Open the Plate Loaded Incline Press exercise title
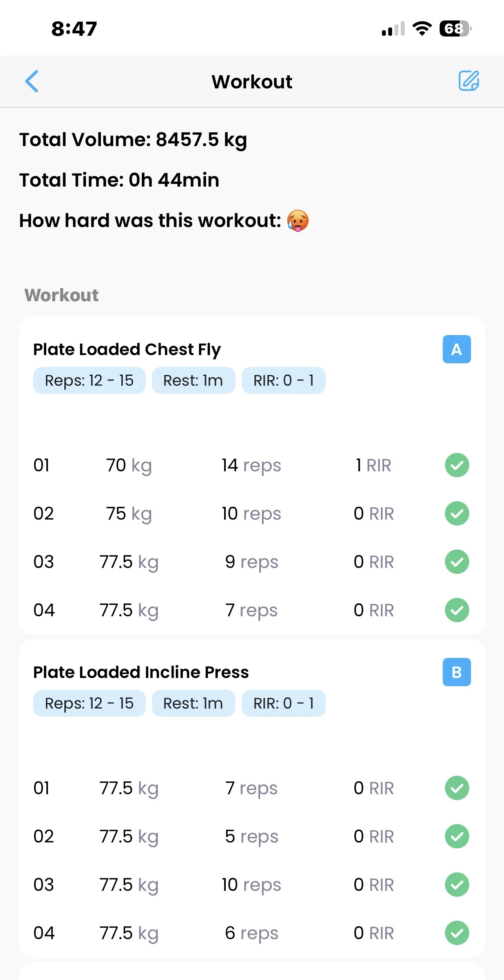Screen dimensions: 504x980 (x=141, y=672)
